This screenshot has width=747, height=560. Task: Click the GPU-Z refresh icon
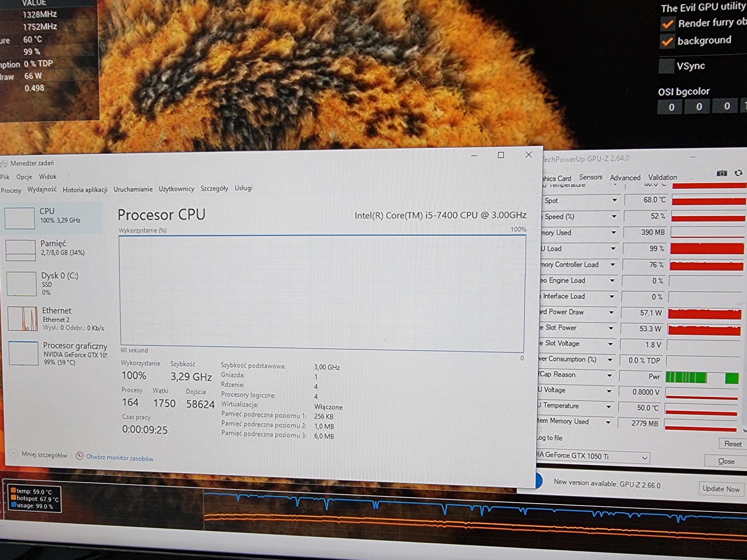pyautogui.click(x=738, y=173)
